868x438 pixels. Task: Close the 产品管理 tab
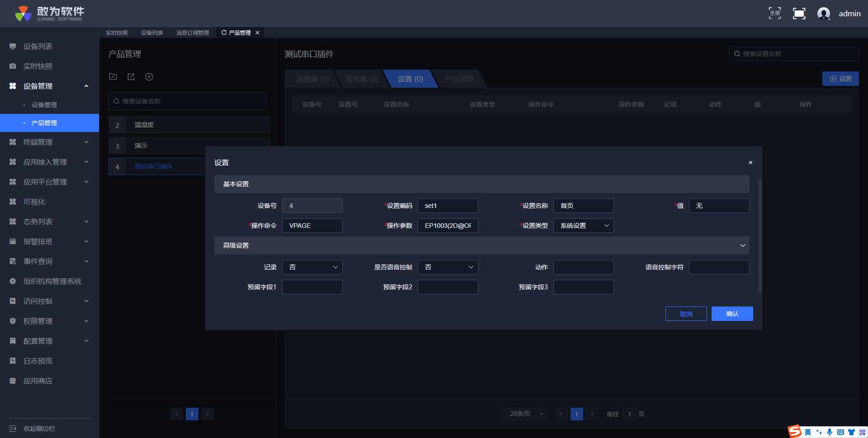[x=257, y=33]
